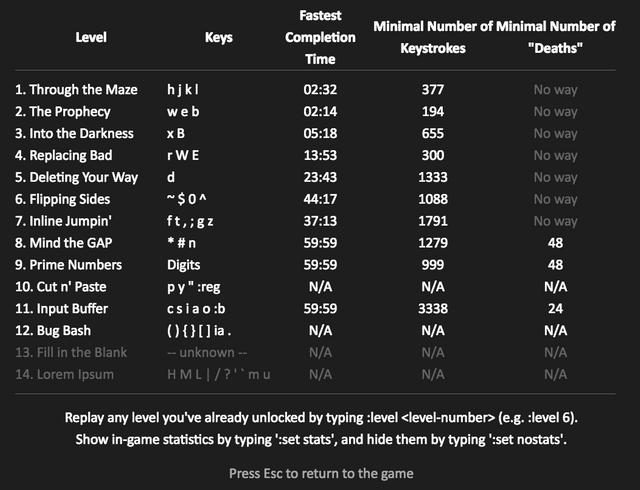Image resolution: width=640 pixels, height=490 pixels.
Task: Select level 3 'Into the Darkness'
Action: (x=74, y=134)
